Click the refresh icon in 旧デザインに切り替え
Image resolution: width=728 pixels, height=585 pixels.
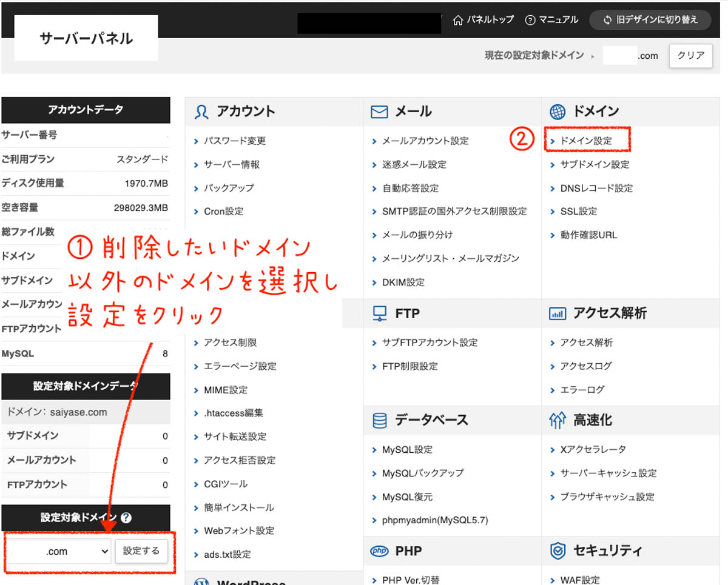[607, 20]
